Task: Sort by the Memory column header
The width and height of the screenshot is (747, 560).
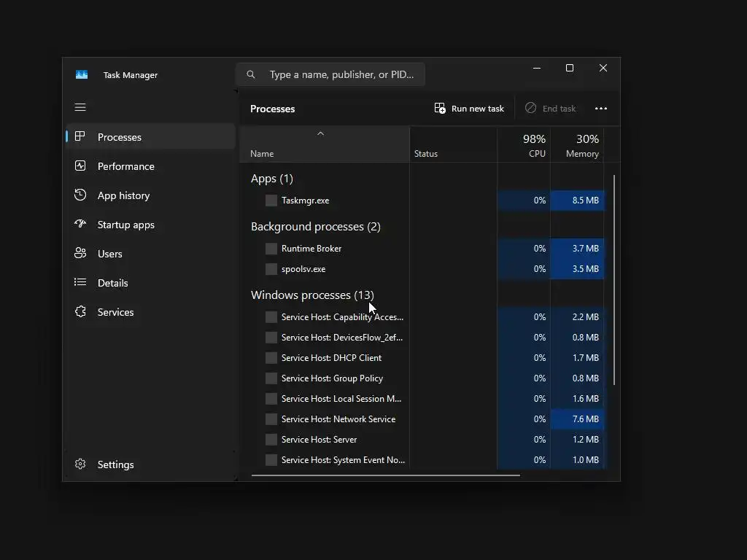Action: 577,145
